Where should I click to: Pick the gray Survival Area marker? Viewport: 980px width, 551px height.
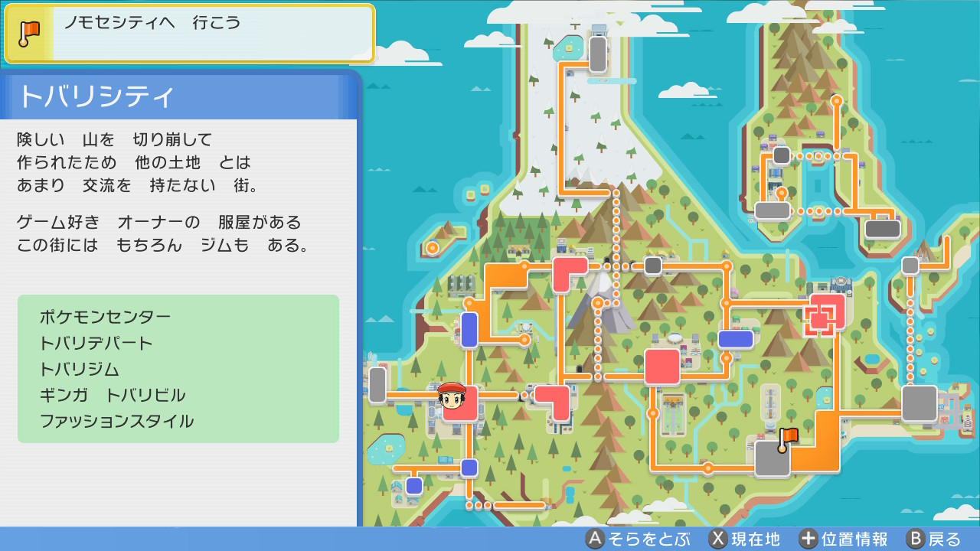pyautogui.click(x=782, y=155)
